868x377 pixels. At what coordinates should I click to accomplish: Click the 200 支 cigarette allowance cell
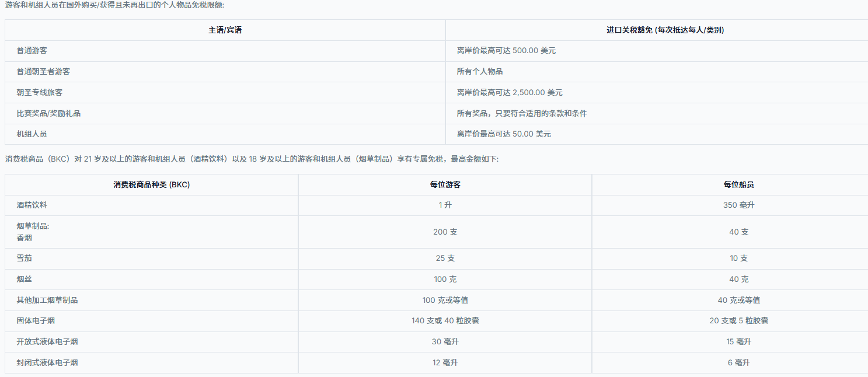tap(445, 232)
